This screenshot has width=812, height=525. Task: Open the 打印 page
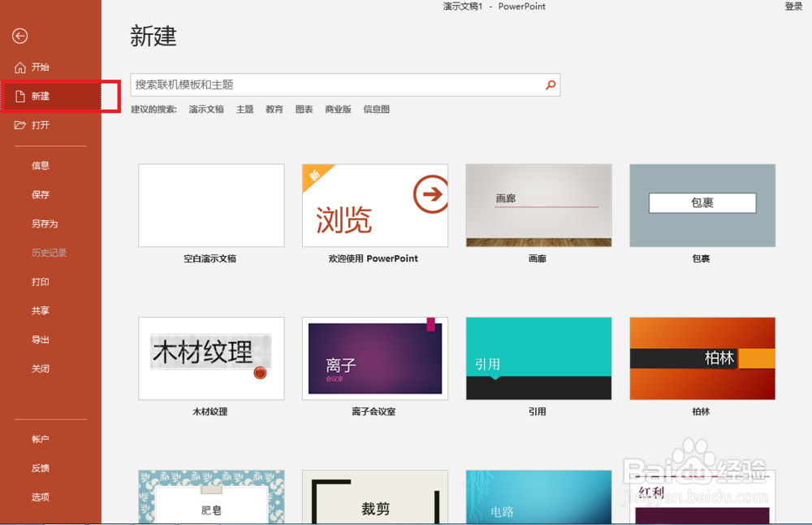(41, 282)
